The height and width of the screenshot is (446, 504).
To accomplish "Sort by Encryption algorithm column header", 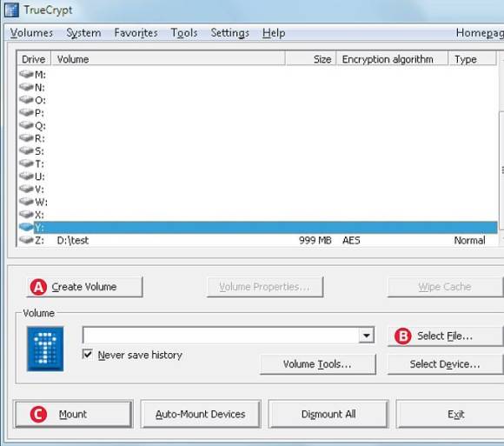I will 392,59.
